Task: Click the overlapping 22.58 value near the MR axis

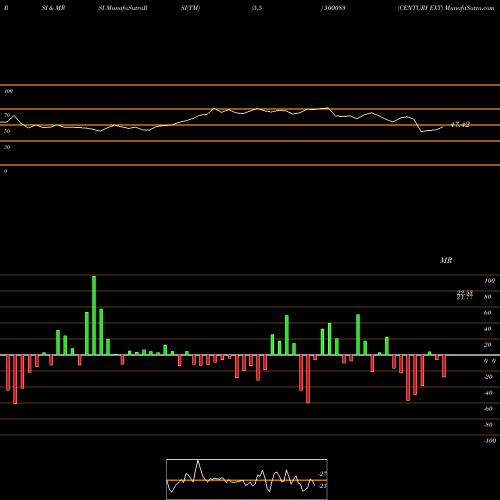Action: click(465, 293)
